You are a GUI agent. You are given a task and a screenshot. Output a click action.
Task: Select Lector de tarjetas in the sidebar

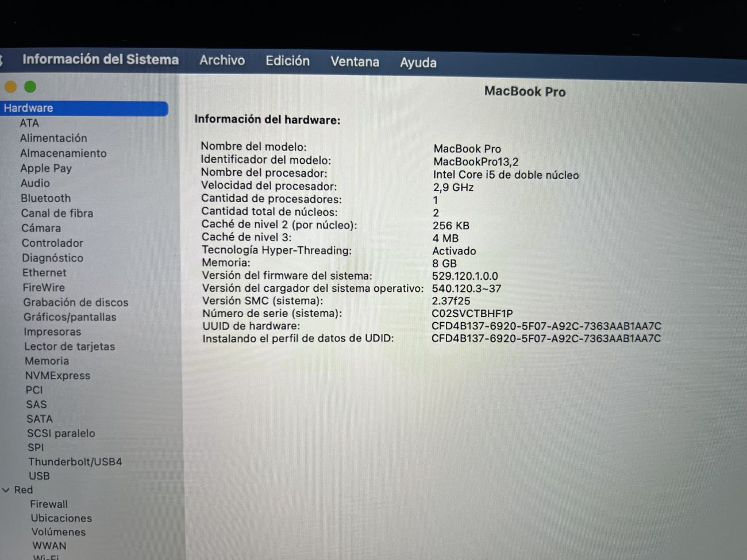coord(70,346)
